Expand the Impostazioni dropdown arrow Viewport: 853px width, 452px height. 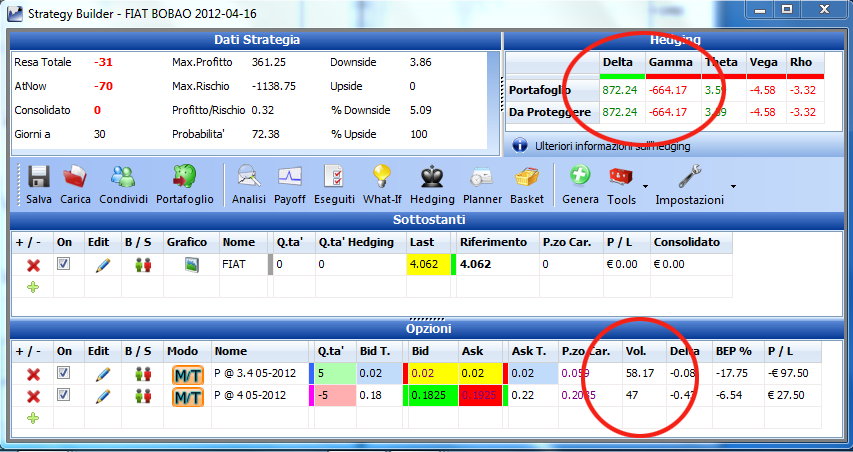pyautogui.click(x=733, y=187)
